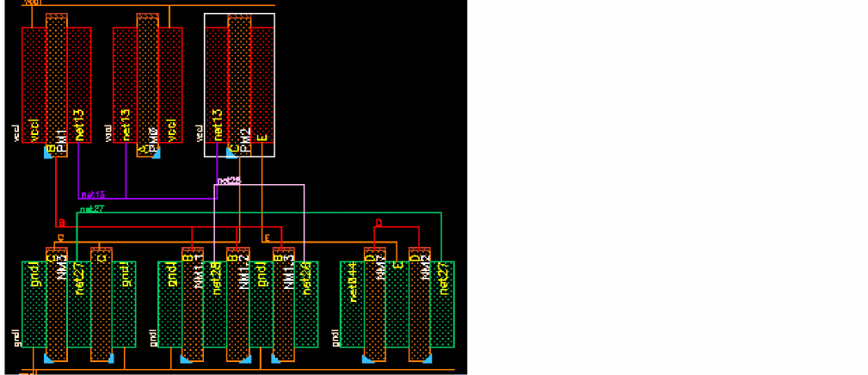Viewport: 868px width, 375px height.
Task: Select the net13 diffusion of PM1
Action: [79, 85]
